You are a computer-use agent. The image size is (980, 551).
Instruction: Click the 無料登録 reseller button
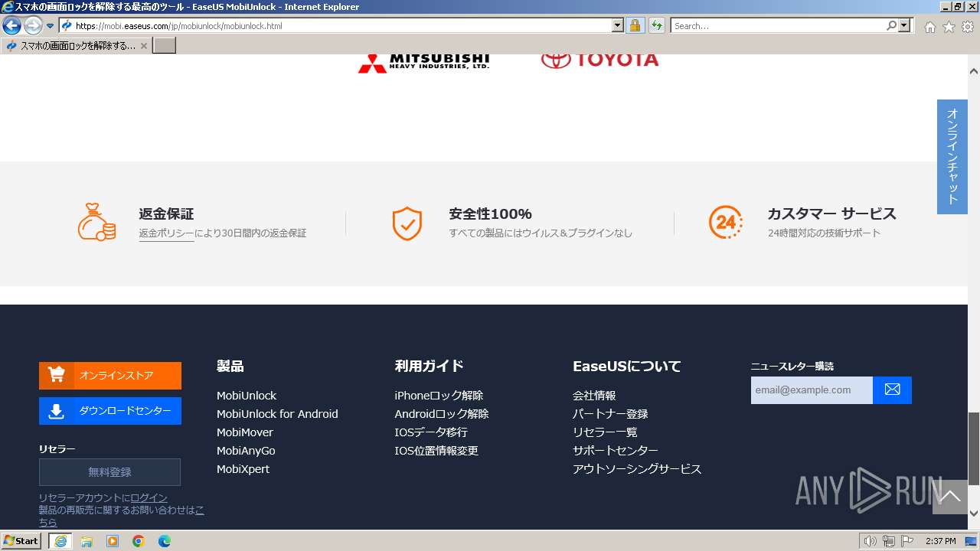pyautogui.click(x=109, y=472)
